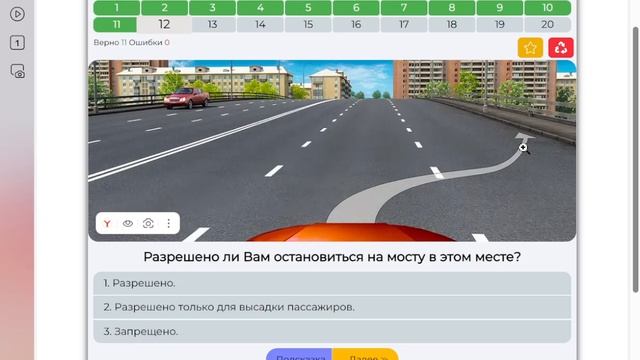Choose answer '1. Разрешено.'
This screenshot has height=360, width=640.
coord(332,283)
